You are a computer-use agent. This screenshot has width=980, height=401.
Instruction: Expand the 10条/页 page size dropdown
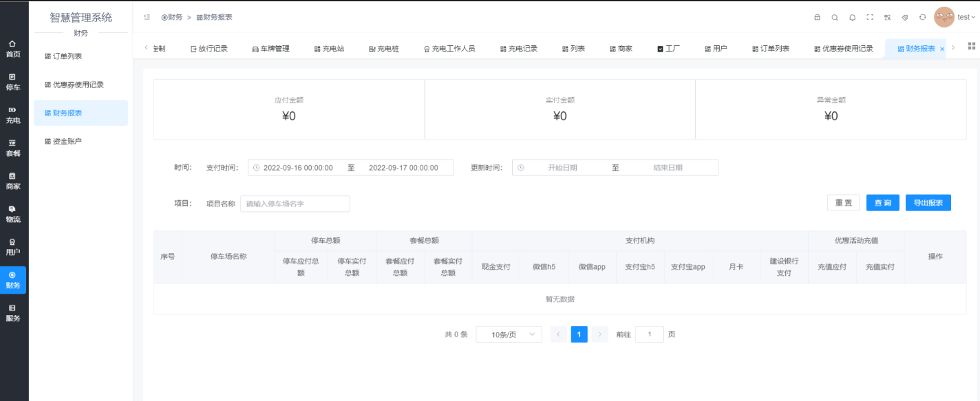[x=509, y=335]
